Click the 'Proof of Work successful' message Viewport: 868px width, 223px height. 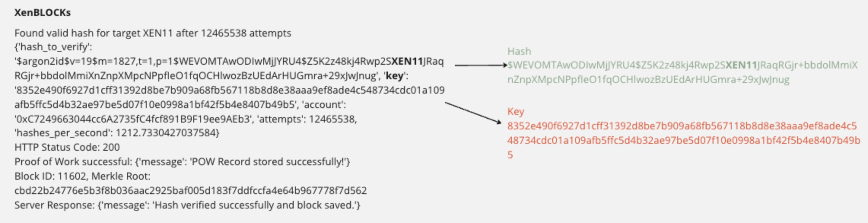182,162
